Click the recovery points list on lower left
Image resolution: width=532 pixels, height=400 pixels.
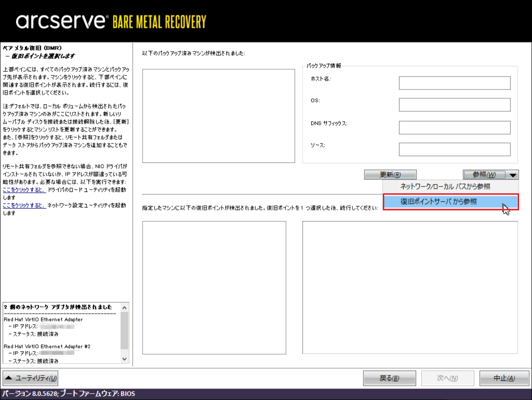(x=214, y=287)
